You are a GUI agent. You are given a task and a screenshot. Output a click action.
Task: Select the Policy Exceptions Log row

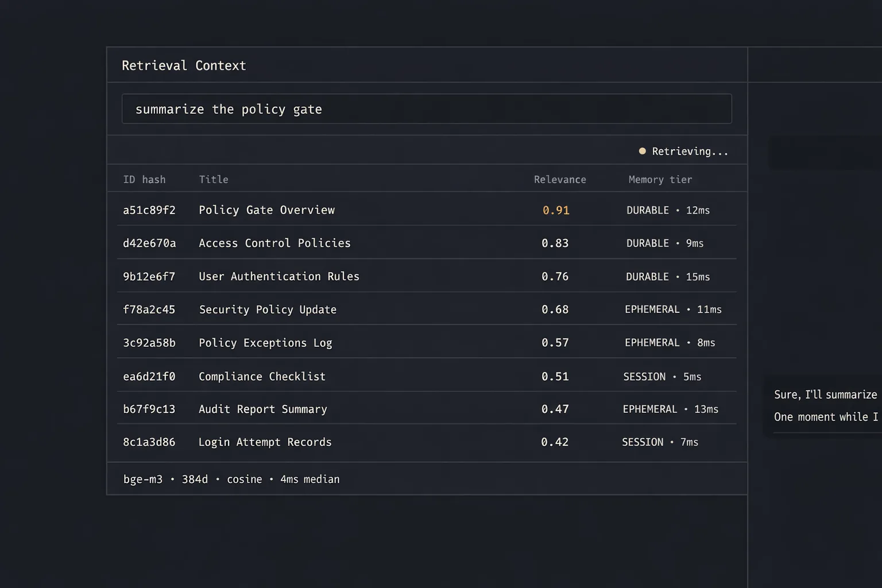coord(427,342)
